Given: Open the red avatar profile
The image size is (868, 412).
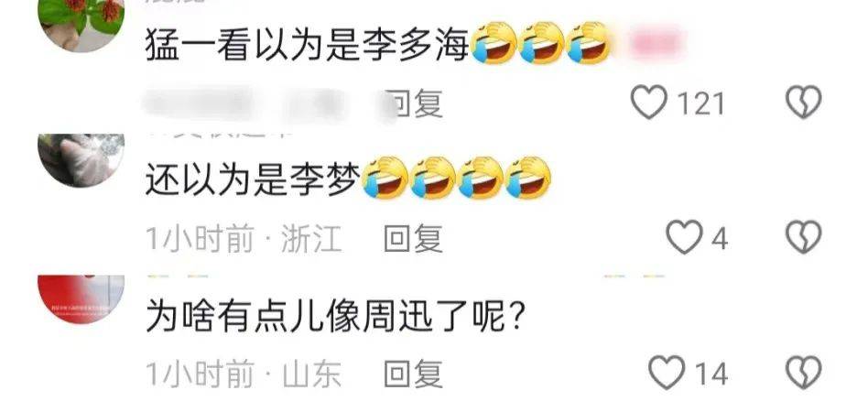Looking at the screenshot, I should pos(81,299).
